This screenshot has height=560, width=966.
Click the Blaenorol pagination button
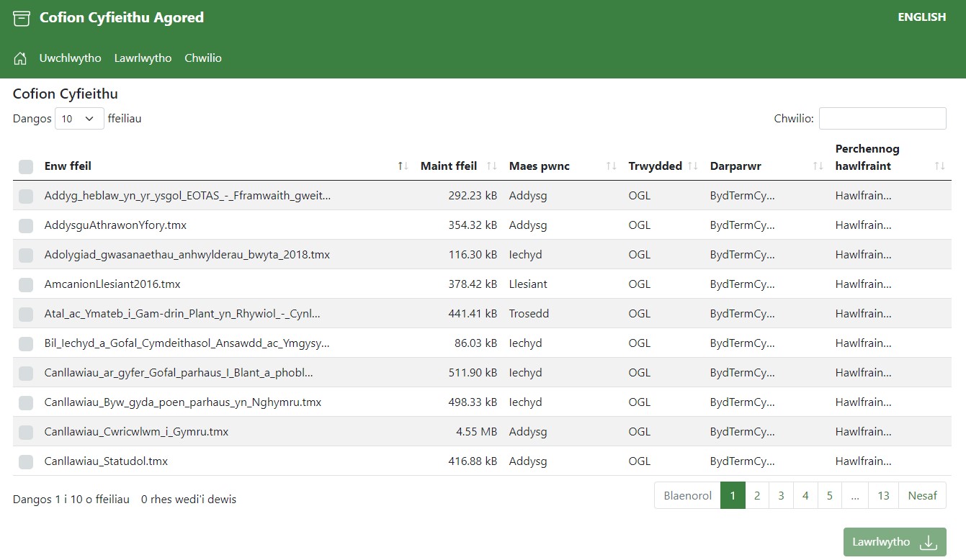pyautogui.click(x=687, y=495)
